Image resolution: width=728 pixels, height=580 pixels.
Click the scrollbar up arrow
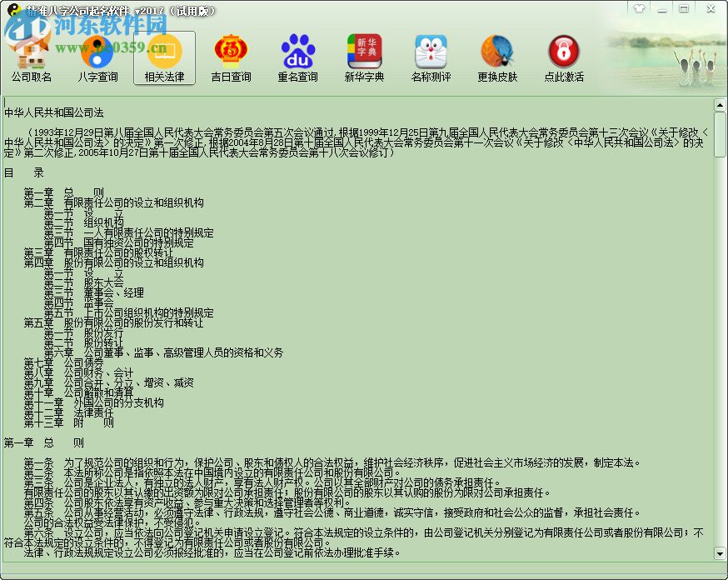(718, 103)
